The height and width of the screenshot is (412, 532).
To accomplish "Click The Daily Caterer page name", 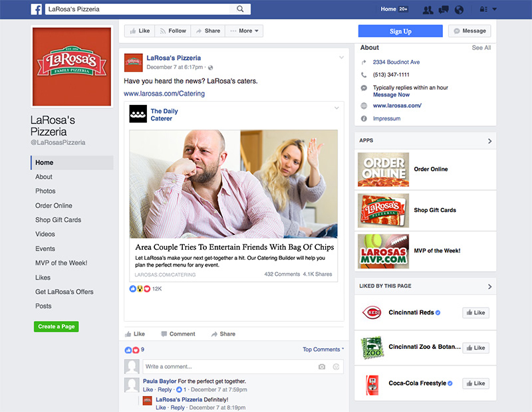I will pyautogui.click(x=164, y=115).
